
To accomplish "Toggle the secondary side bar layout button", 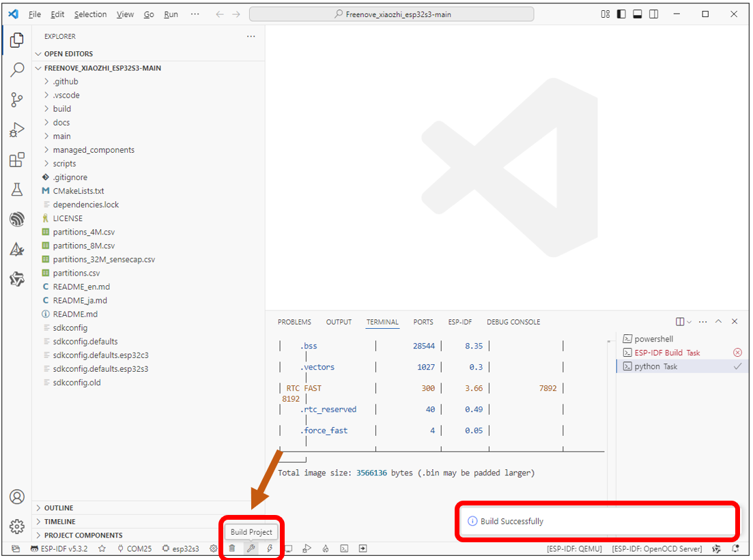I will (x=653, y=14).
